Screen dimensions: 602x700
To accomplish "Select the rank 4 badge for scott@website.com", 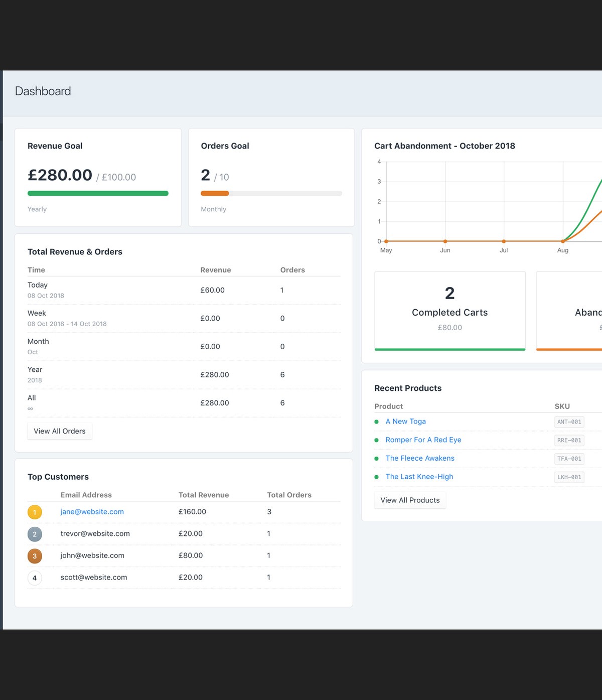I will 35,578.
